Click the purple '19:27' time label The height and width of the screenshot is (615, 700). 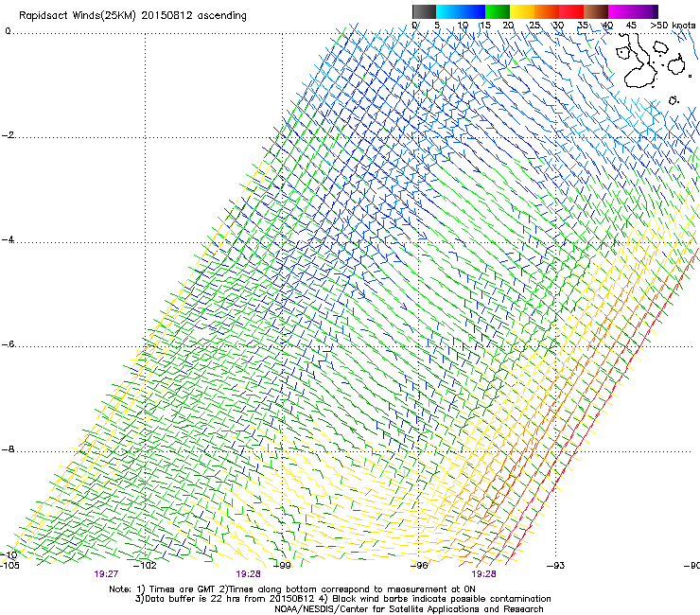click(x=106, y=574)
